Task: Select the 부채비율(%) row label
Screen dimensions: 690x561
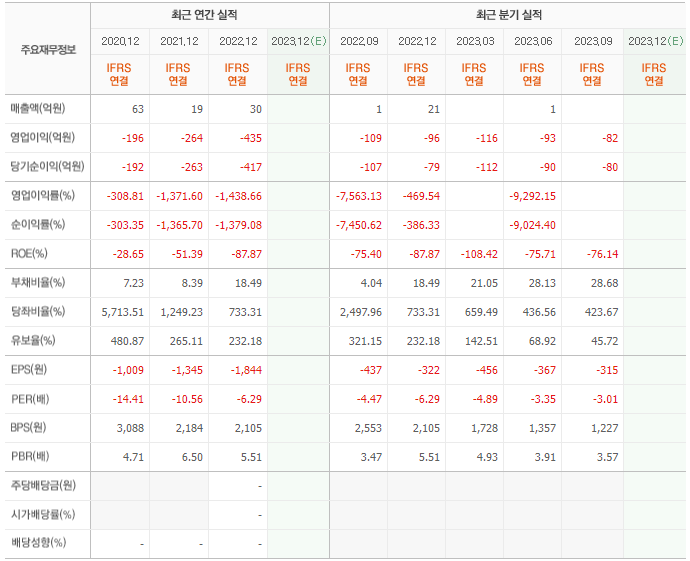Action: (38, 282)
